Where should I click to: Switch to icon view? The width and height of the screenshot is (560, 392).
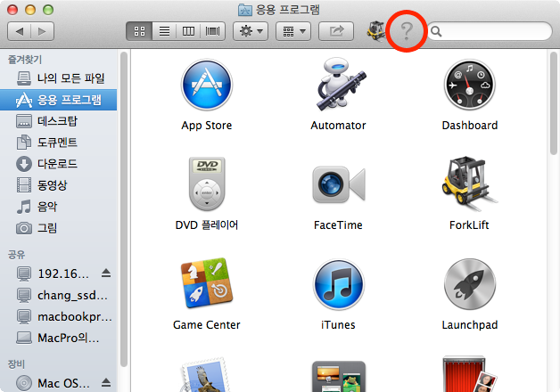click(139, 31)
